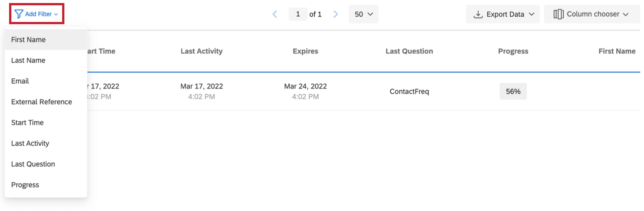Select Progress filter option
Image resolution: width=644 pixels, height=211 pixels.
pyautogui.click(x=25, y=185)
